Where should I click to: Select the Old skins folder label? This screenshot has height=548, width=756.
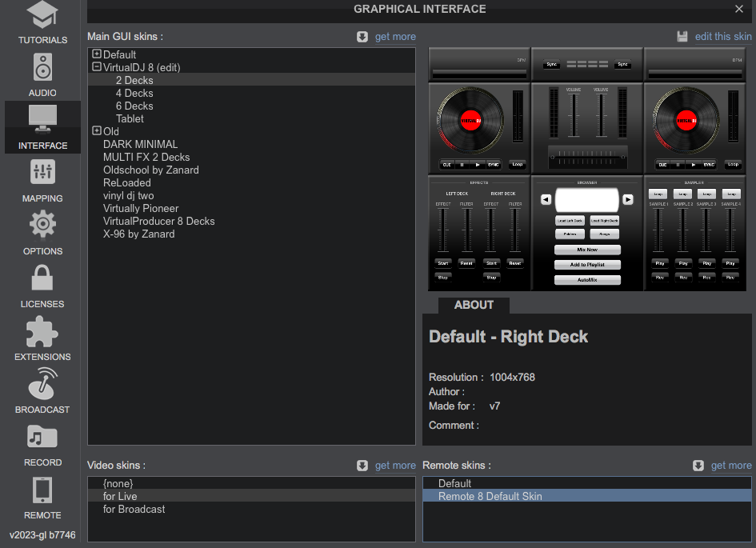tap(111, 131)
